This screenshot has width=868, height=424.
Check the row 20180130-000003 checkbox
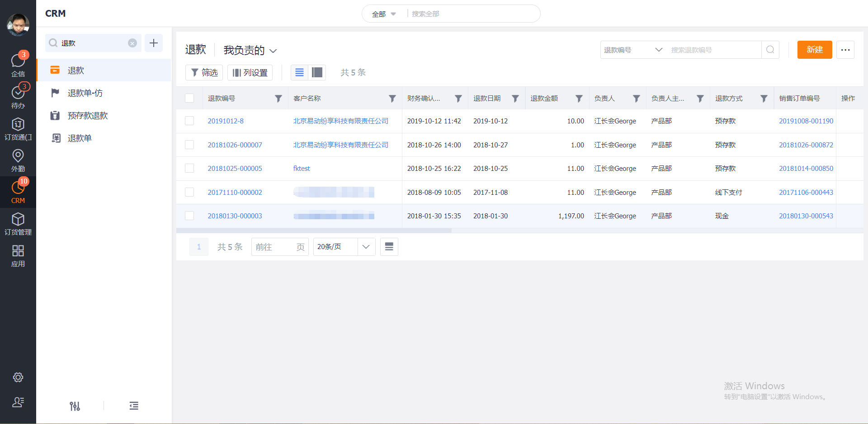[x=189, y=216]
